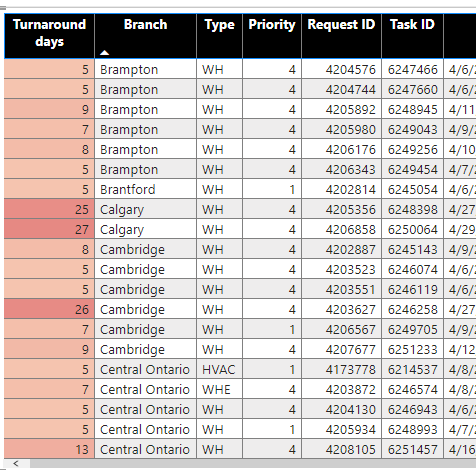476x470 pixels.
Task: Select Task ID 6251233 cell
Action: tap(413, 349)
